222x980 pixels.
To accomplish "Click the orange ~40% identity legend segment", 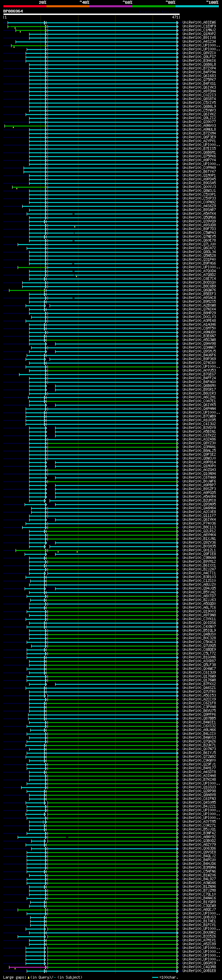I will coord(68,6).
